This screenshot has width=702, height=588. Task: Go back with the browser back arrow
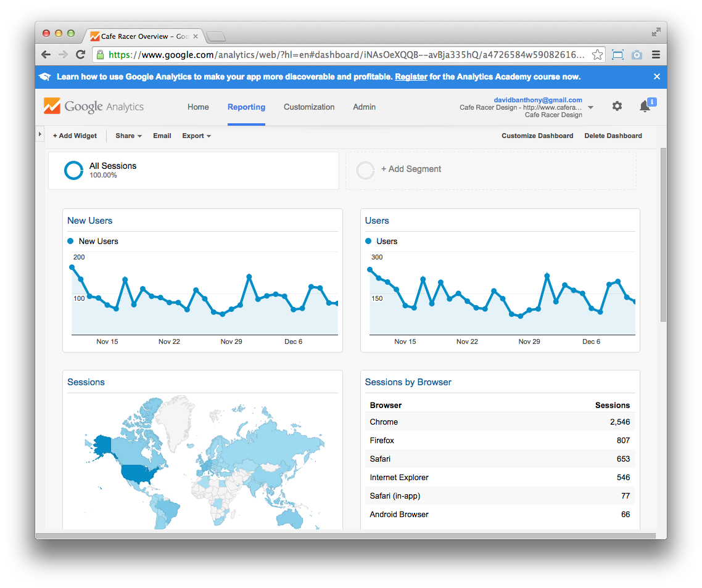tap(46, 55)
